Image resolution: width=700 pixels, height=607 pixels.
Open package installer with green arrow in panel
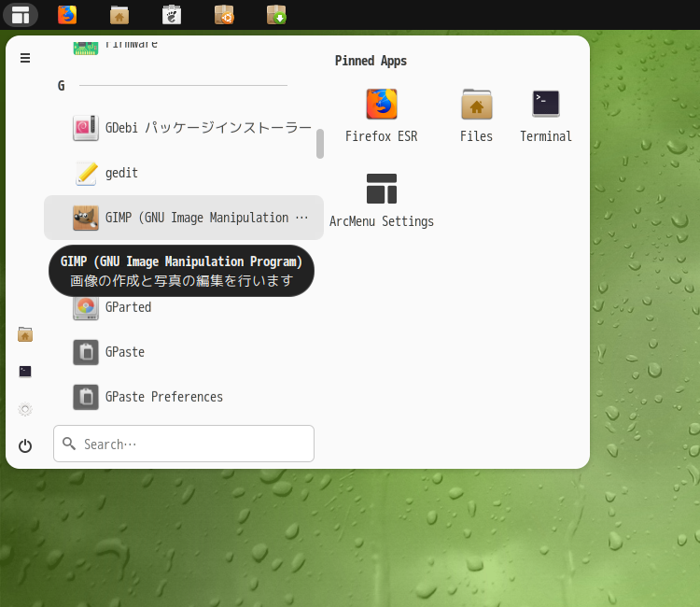(276, 15)
